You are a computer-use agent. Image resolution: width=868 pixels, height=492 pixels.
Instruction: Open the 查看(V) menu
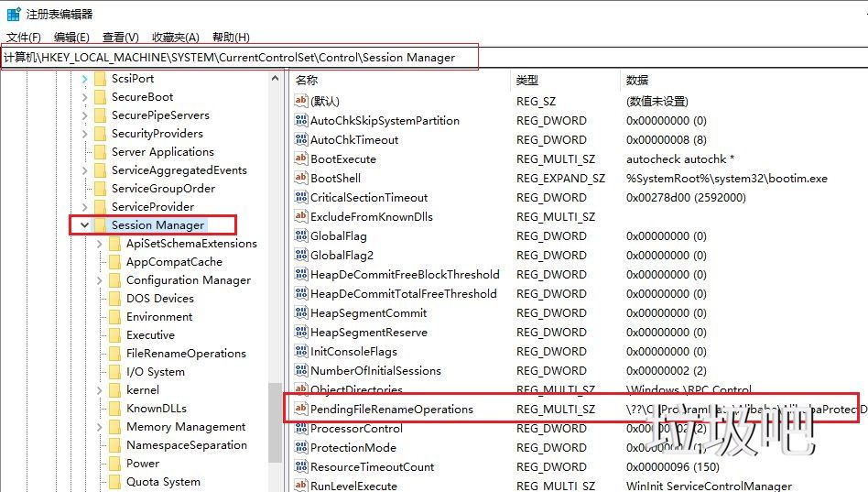120,38
